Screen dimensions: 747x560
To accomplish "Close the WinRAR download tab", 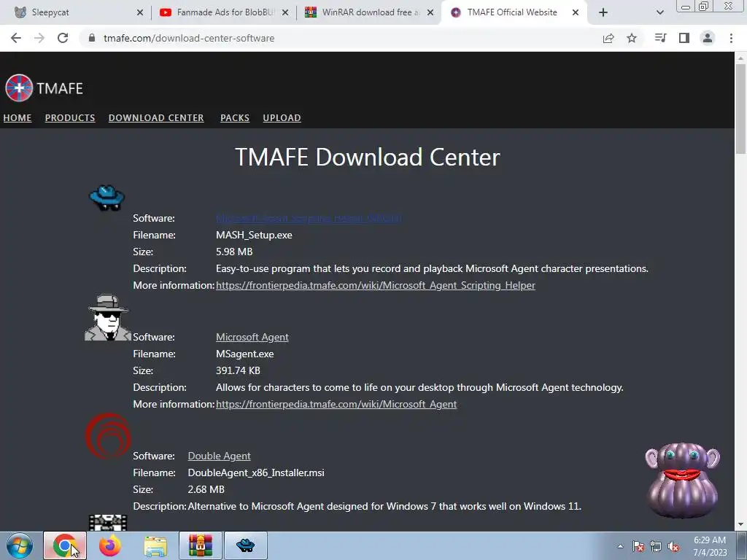I will [430, 12].
